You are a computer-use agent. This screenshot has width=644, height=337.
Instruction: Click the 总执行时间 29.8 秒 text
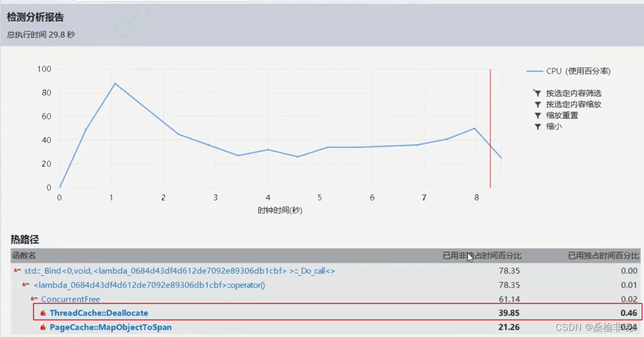41,35
